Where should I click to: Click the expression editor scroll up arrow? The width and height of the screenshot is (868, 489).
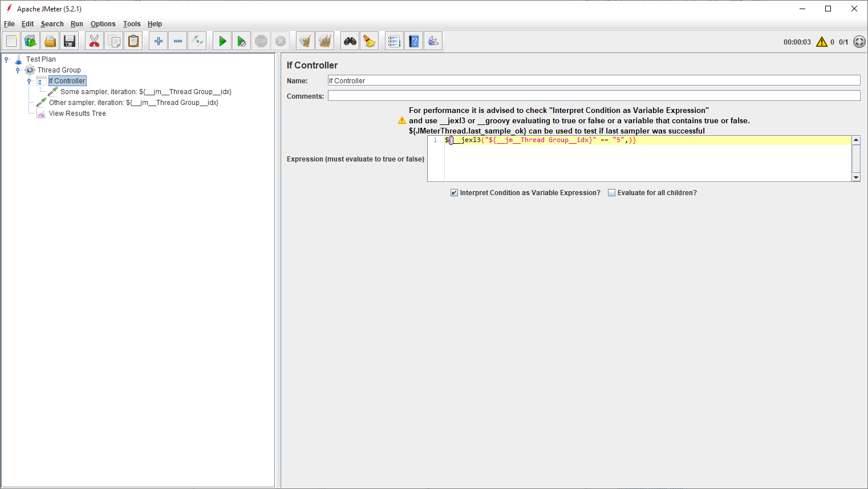click(x=856, y=140)
